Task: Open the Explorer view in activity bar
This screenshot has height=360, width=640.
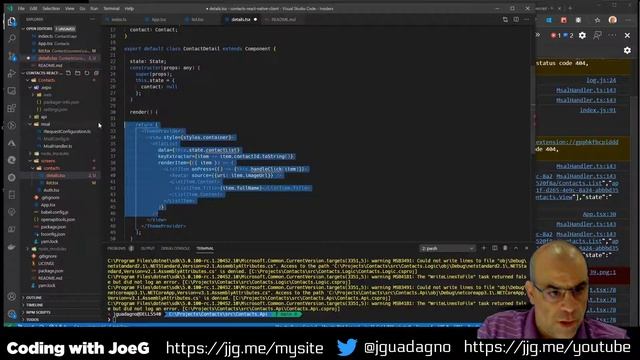Action: [x=12, y=21]
